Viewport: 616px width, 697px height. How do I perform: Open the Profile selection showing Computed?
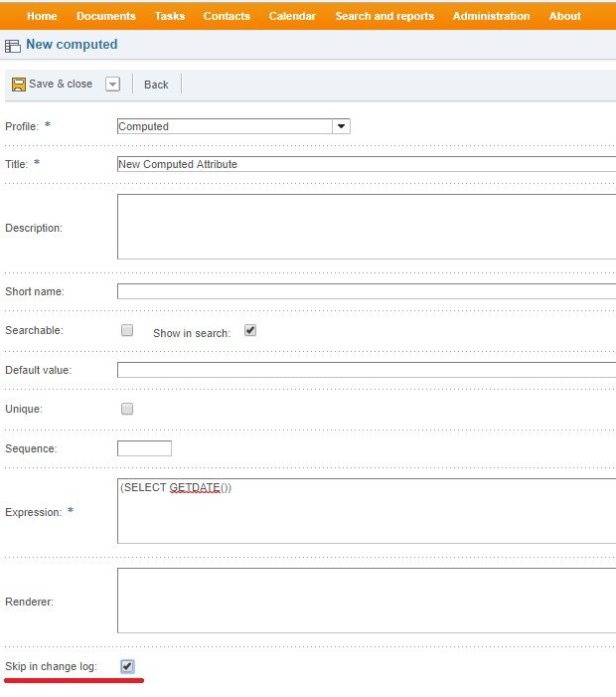[x=225, y=126]
